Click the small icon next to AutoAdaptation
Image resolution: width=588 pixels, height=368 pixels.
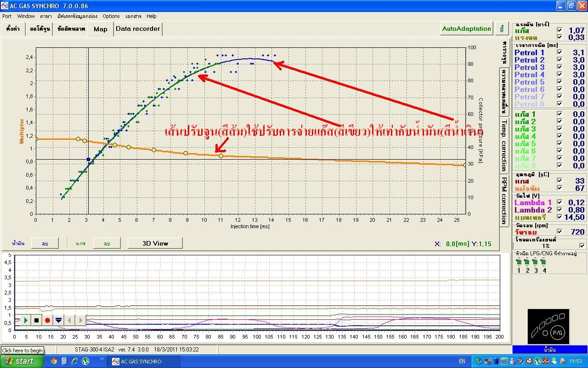[502, 29]
